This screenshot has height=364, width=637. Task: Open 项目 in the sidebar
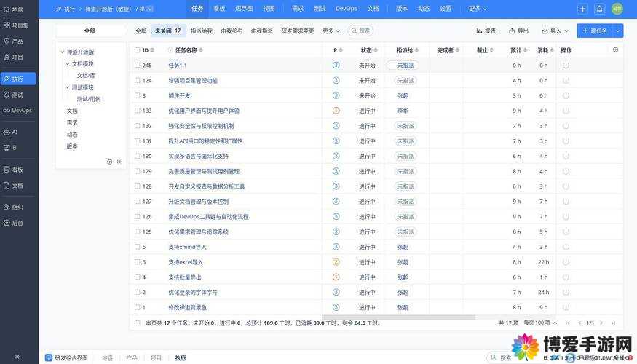pos(13,58)
